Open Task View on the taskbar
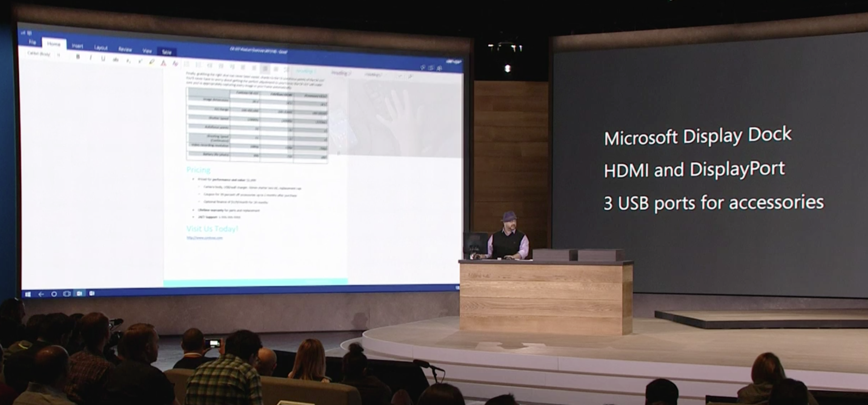 coord(67,294)
